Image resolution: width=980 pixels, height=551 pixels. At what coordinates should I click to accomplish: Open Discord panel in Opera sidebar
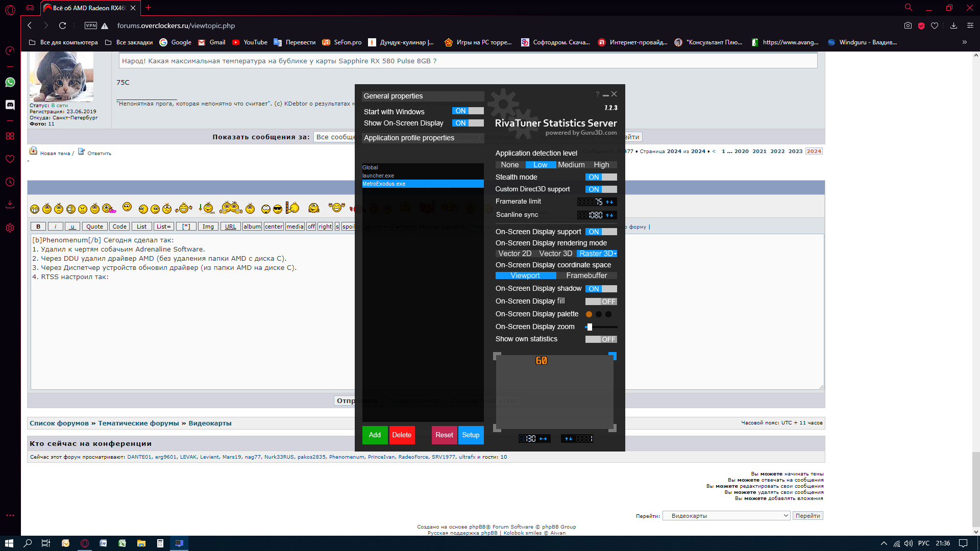[10, 105]
